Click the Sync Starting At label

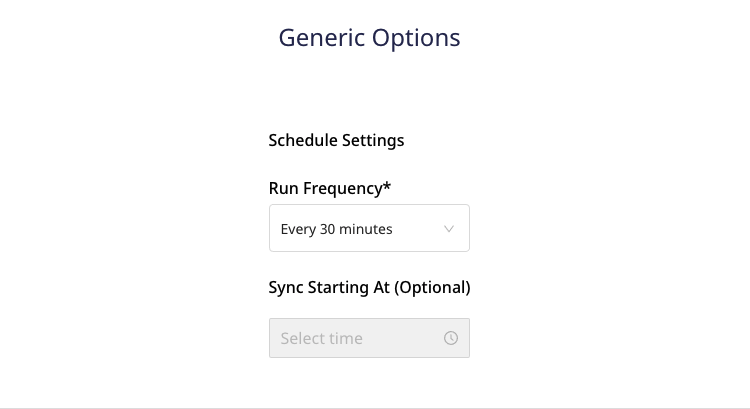click(x=369, y=287)
